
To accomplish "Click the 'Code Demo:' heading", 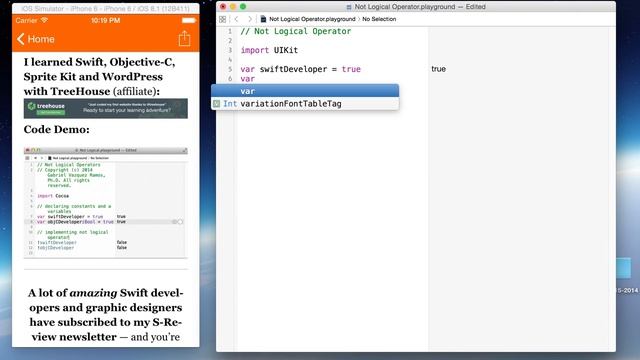I will click(x=57, y=129).
